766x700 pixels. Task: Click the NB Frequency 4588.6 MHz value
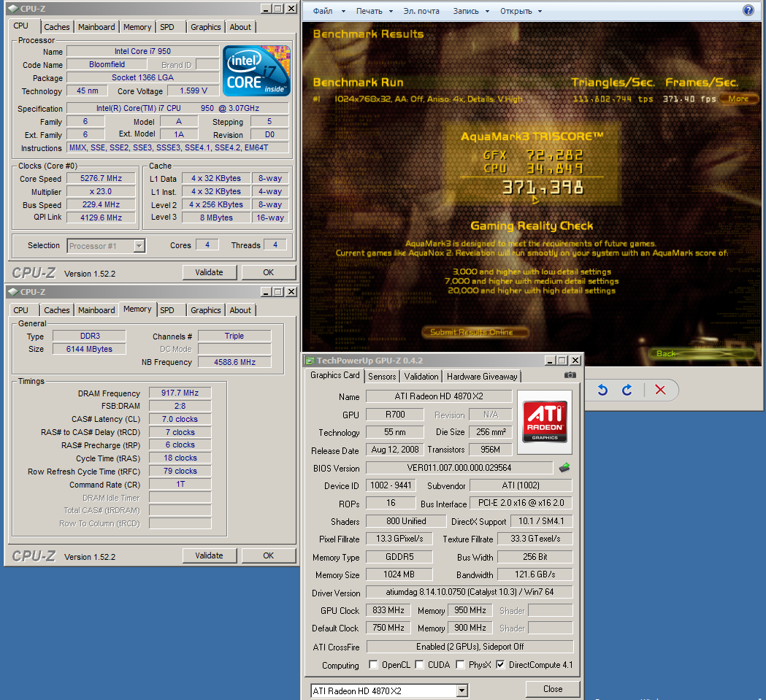point(234,362)
